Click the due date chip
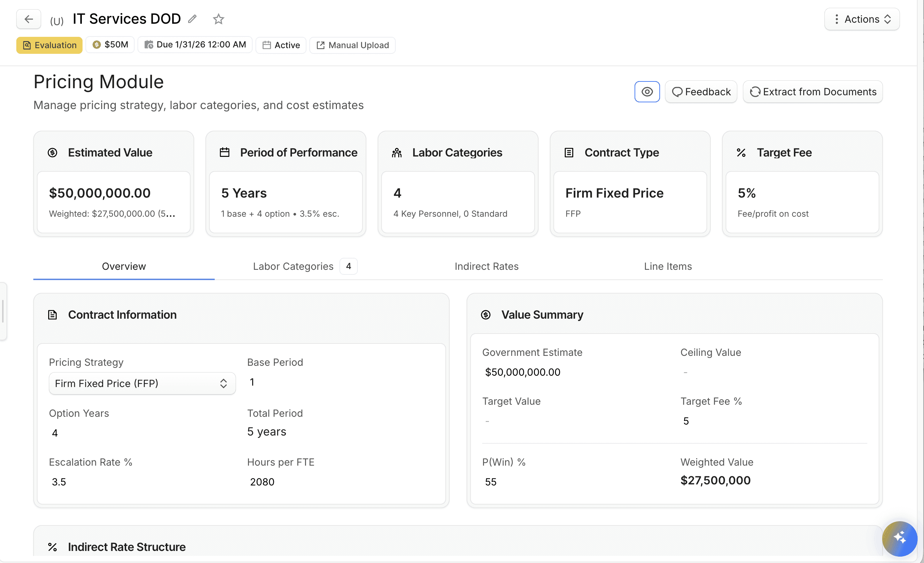Viewport: 924px width, 563px height. click(x=195, y=45)
